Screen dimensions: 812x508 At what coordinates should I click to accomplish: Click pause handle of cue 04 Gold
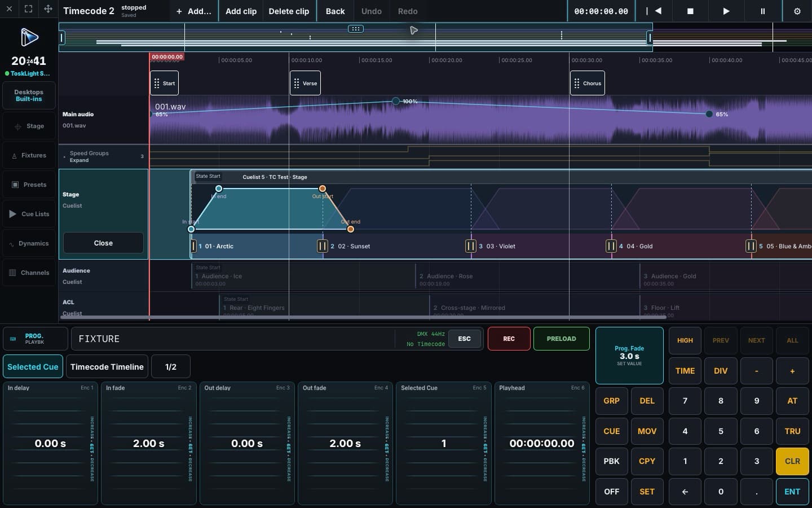pyautogui.click(x=611, y=246)
